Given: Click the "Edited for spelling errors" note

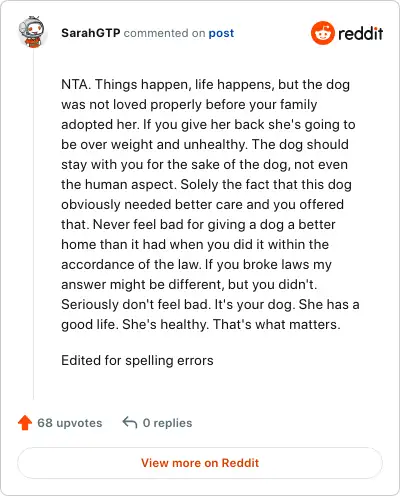Looking at the screenshot, I should point(137,361).
